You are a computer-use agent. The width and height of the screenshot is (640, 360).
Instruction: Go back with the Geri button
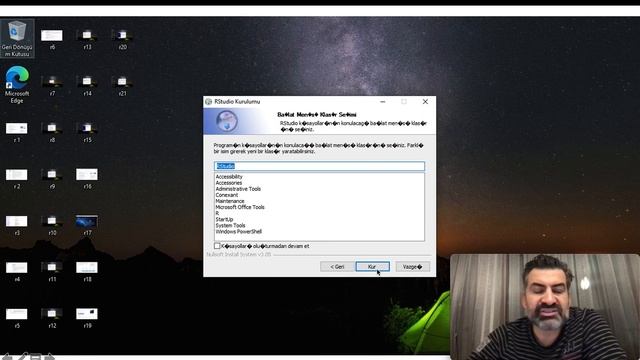337,267
